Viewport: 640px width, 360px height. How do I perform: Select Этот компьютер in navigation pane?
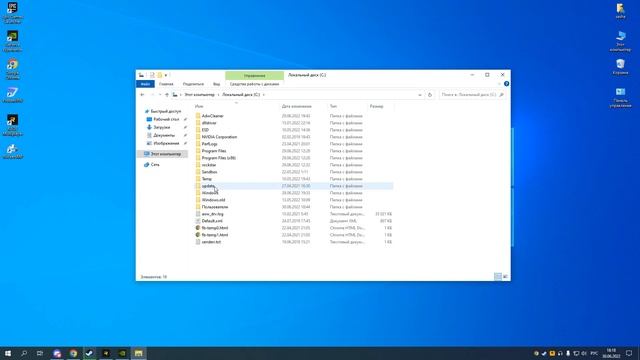pyautogui.click(x=162, y=154)
